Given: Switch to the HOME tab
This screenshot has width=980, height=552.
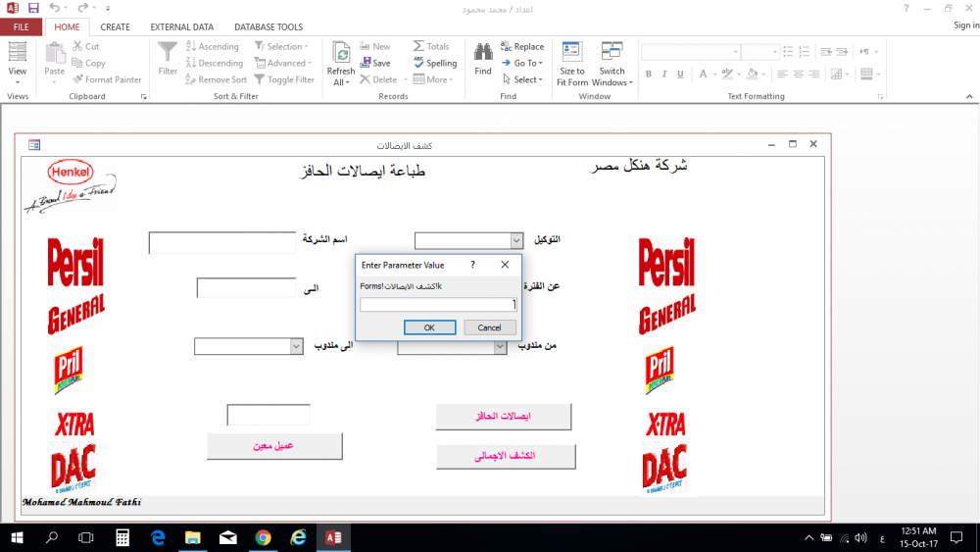Looking at the screenshot, I should tap(67, 26).
